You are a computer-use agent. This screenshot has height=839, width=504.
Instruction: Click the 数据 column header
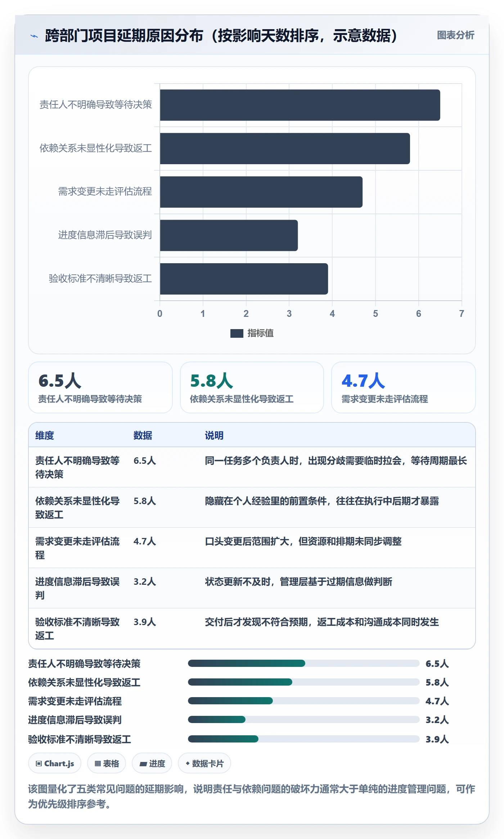click(143, 435)
